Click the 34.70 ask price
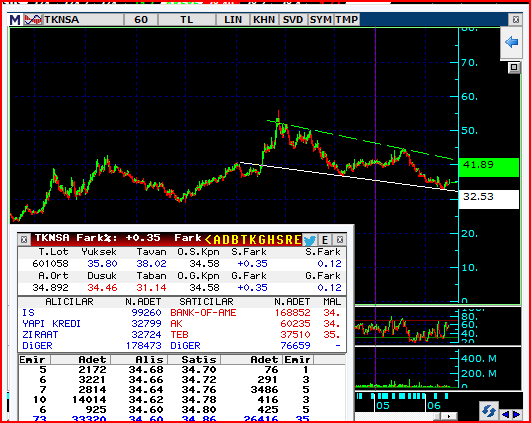Image resolution: width=531 pixels, height=423 pixels. point(199,369)
